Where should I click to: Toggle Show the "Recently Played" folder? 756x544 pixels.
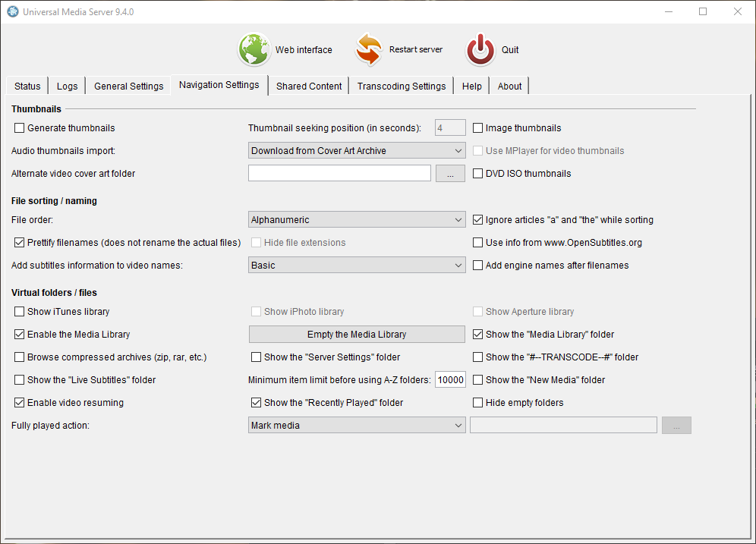256,402
